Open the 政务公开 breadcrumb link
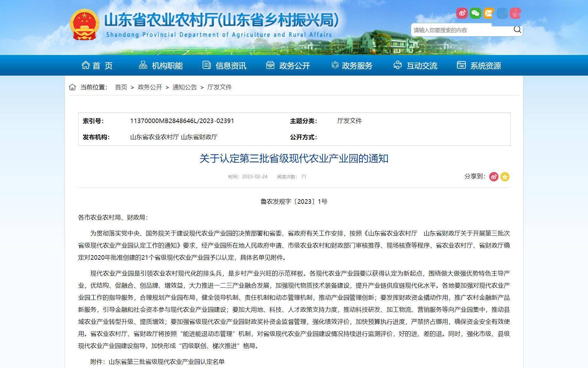Image resolution: width=588 pixels, height=368 pixels. click(150, 87)
